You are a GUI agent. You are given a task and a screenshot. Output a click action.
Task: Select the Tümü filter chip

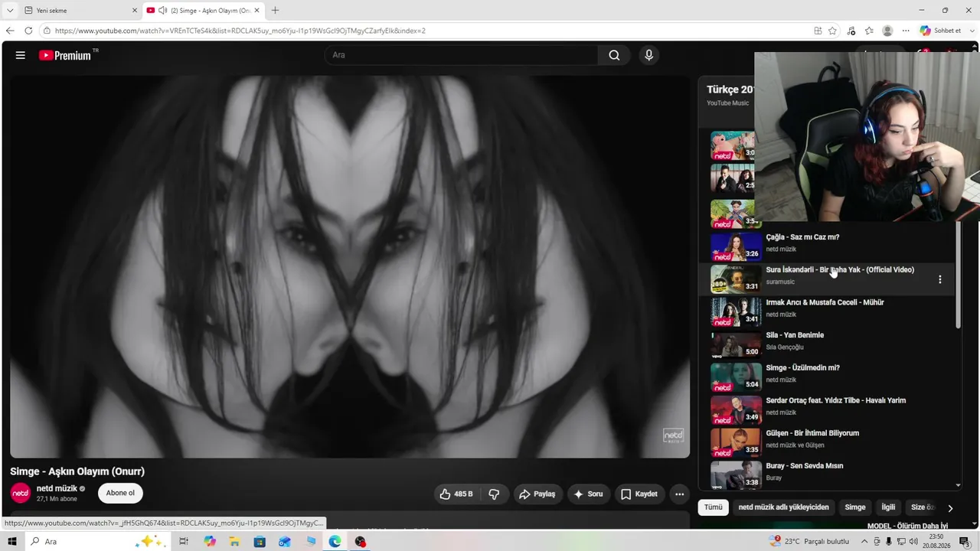point(713,507)
